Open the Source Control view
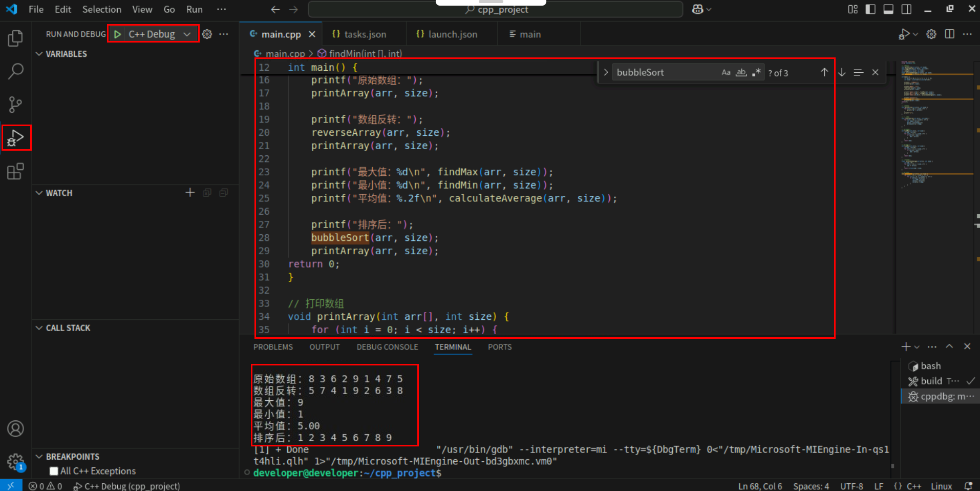 (15, 105)
